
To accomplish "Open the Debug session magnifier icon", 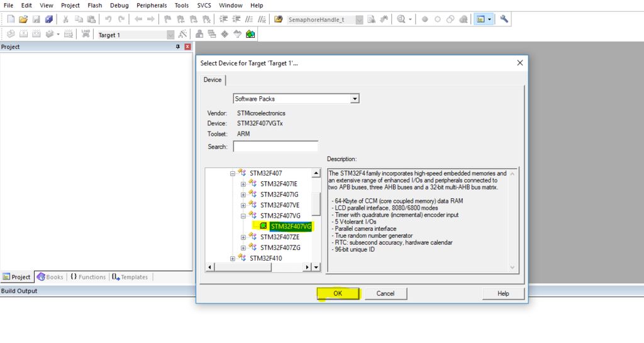I will pos(401,20).
